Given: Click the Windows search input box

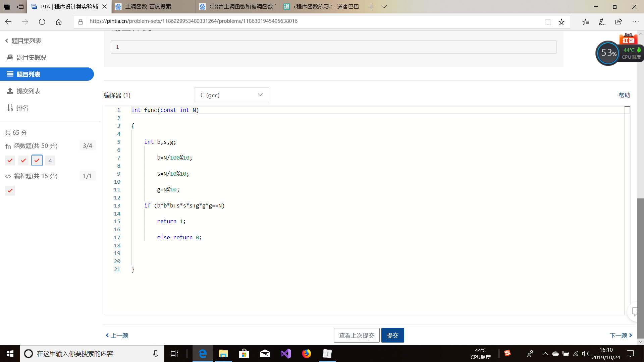Looking at the screenshot, I should click(x=91, y=354).
